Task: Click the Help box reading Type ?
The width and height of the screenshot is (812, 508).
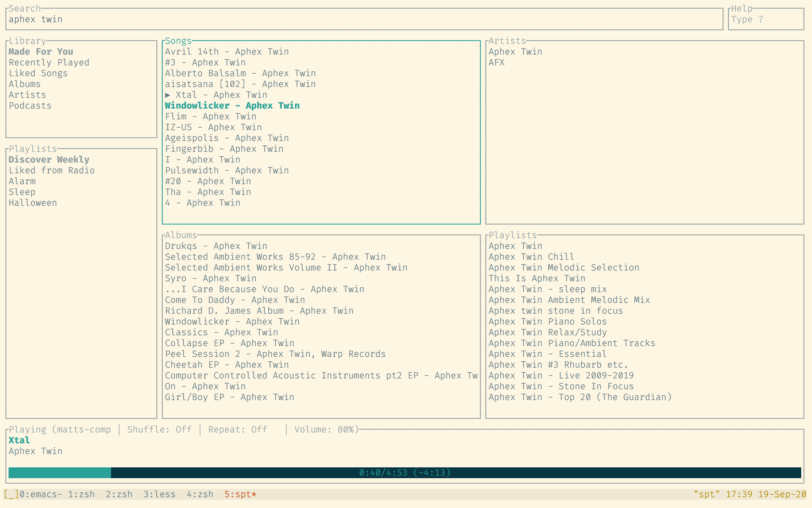Action: pos(766,19)
